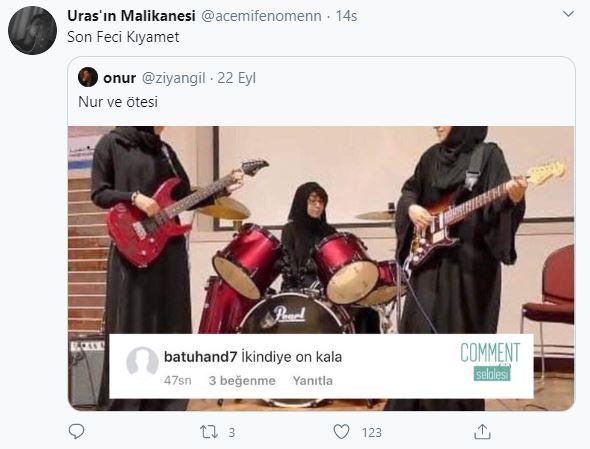590x449 pixels.
Task: Like the tweet with the heart icon
Action: tap(342, 432)
